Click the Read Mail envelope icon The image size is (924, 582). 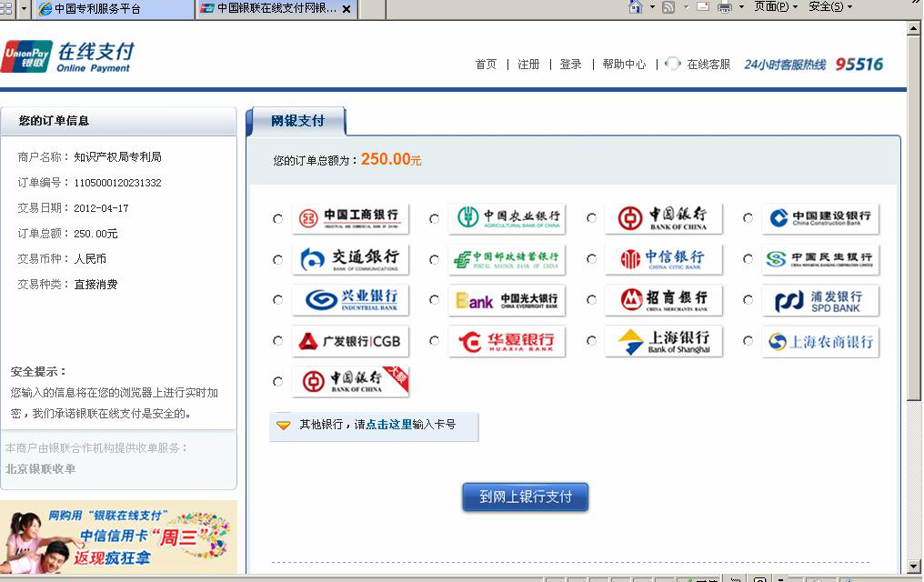coord(702,6)
